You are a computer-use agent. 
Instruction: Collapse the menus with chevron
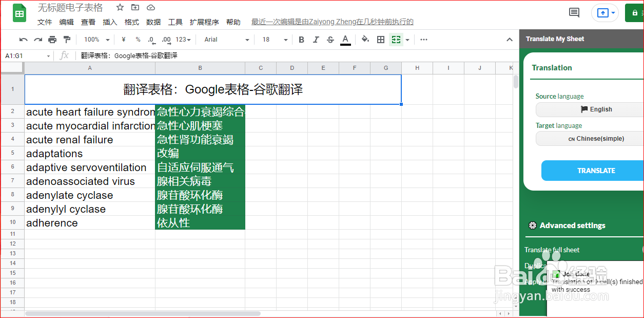510,40
